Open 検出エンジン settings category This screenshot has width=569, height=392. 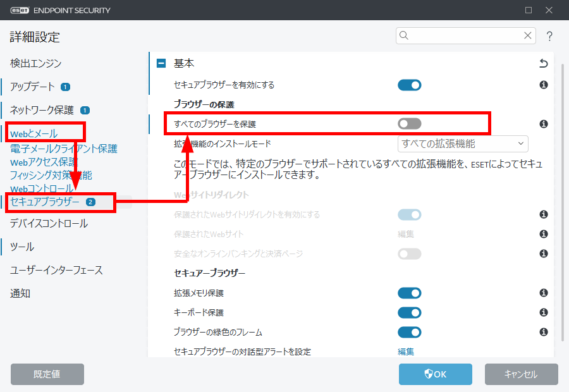(x=35, y=63)
